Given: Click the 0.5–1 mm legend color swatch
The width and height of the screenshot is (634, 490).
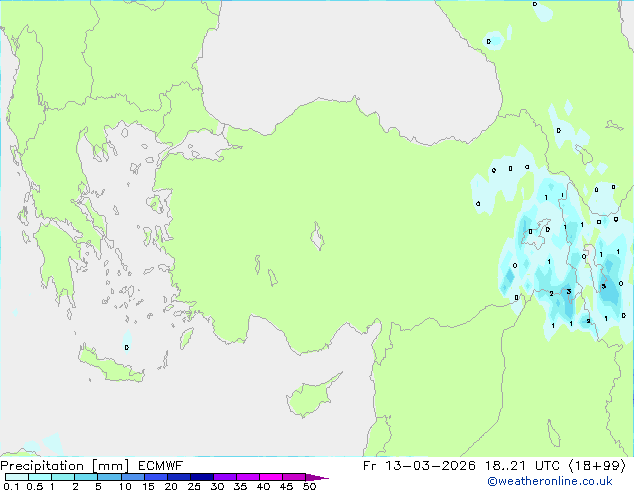Looking at the screenshot, I should 40,477.
